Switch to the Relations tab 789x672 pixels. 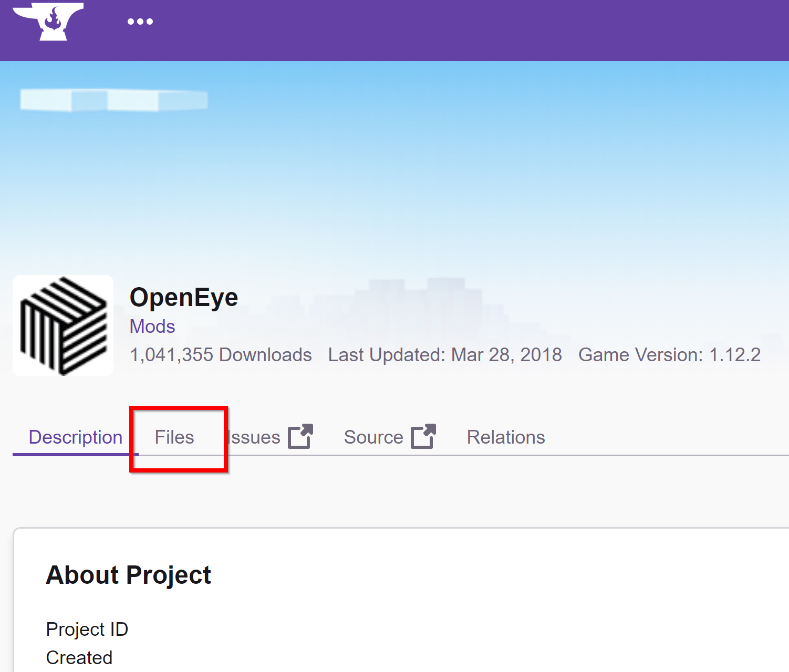[x=506, y=437]
